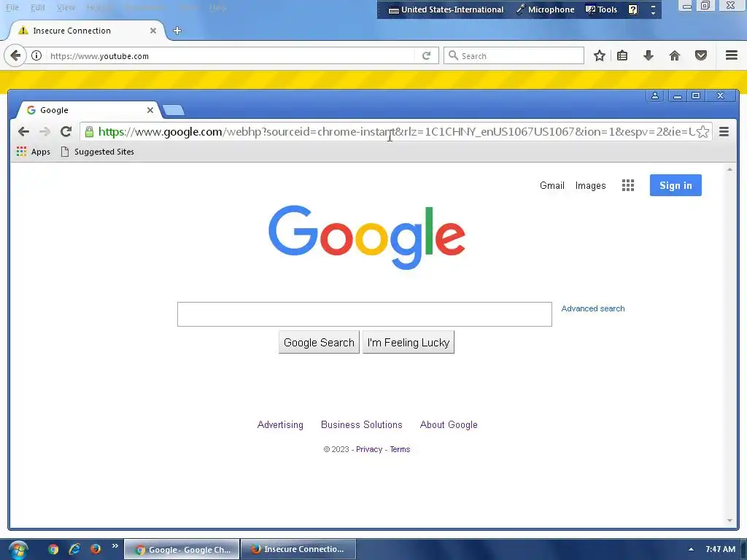The width and height of the screenshot is (747, 560).
Task: Click the Google logo
Action: tap(367, 237)
